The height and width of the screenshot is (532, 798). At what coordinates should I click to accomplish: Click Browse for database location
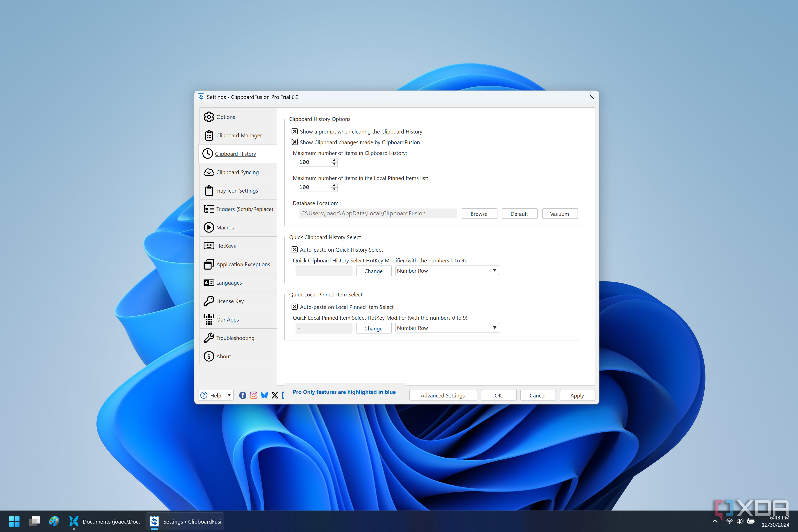[x=479, y=214]
